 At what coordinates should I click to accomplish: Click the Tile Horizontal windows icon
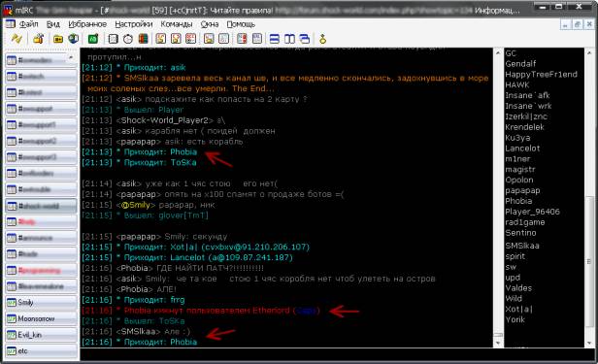coord(274,39)
